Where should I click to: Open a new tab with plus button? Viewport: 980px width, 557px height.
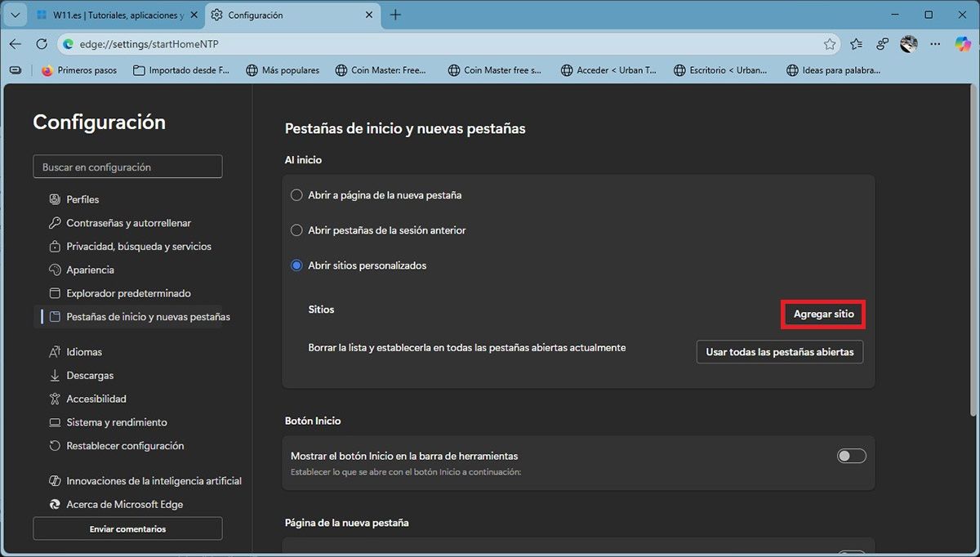click(395, 15)
